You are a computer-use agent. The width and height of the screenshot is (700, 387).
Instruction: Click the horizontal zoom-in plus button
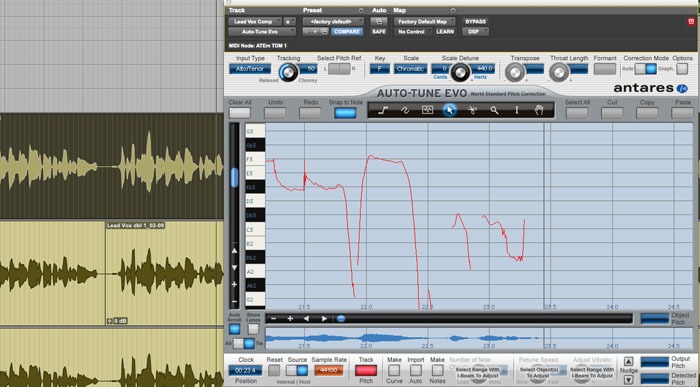click(290, 319)
